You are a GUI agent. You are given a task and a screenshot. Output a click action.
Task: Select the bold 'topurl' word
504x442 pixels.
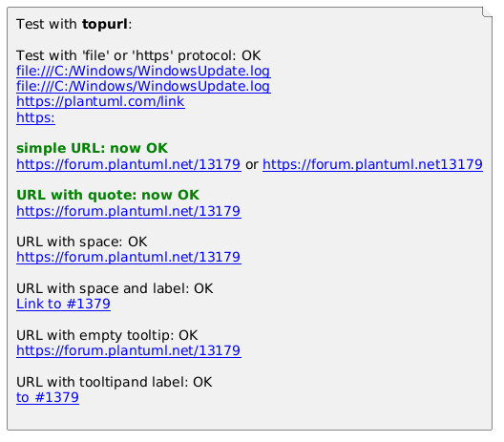pyautogui.click(x=105, y=25)
